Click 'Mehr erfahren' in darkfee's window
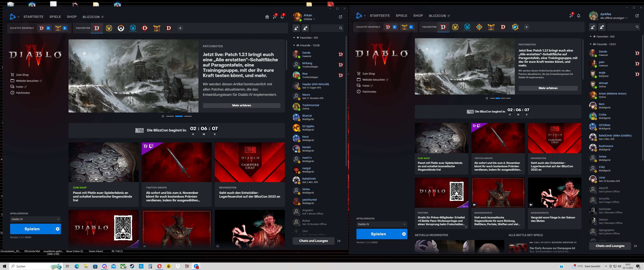 (x=548, y=88)
